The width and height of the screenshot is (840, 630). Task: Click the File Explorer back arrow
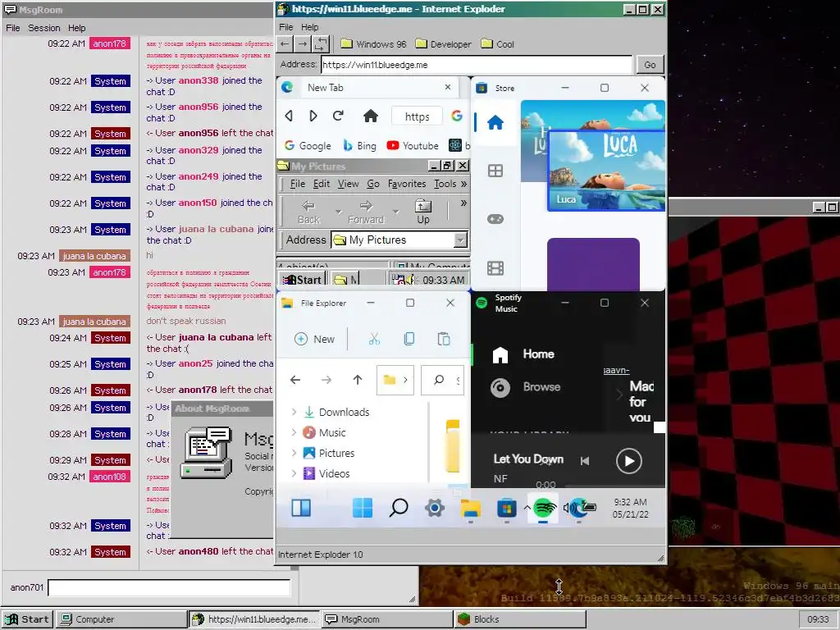pyautogui.click(x=295, y=380)
